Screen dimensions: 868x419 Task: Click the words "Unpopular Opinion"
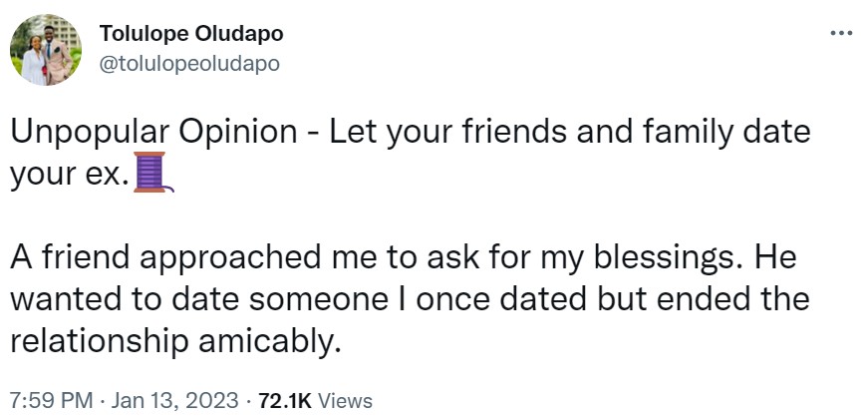point(140,133)
